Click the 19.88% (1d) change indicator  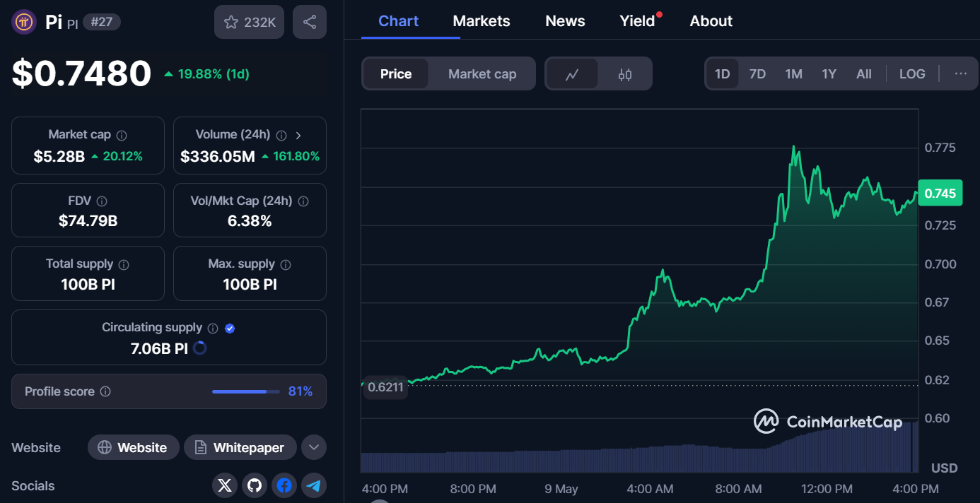point(206,74)
